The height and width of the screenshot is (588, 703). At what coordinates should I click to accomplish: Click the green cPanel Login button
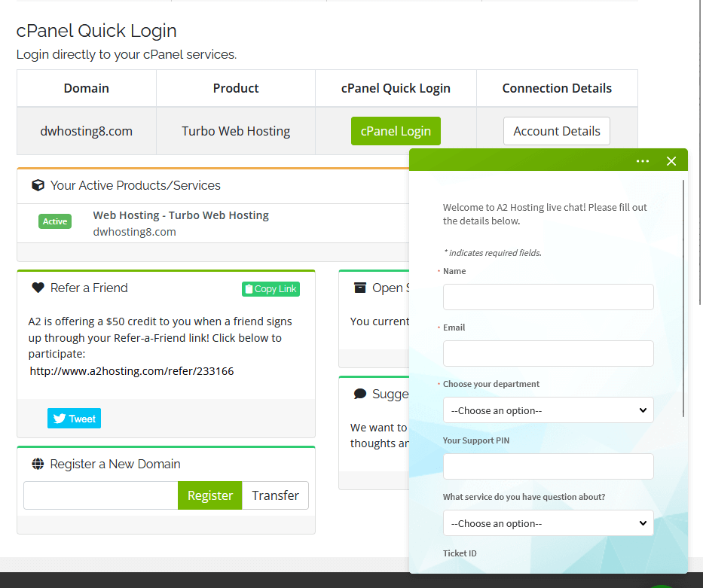coord(396,131)
